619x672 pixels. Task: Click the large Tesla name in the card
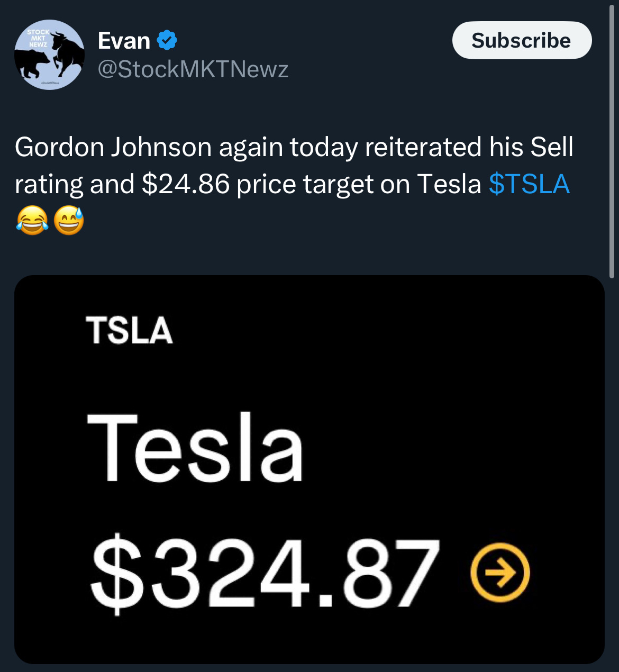coord(195,449)
